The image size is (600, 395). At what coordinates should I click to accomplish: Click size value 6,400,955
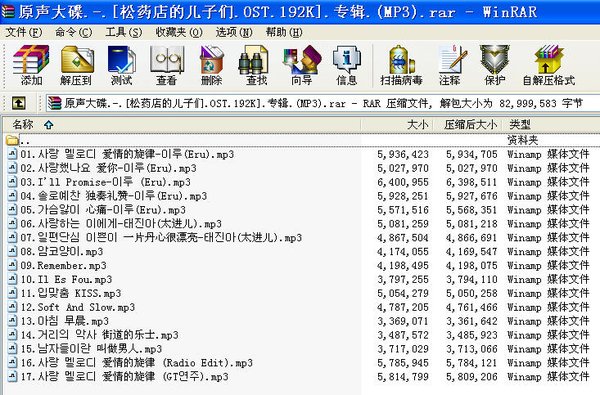[x=403, y=182]
